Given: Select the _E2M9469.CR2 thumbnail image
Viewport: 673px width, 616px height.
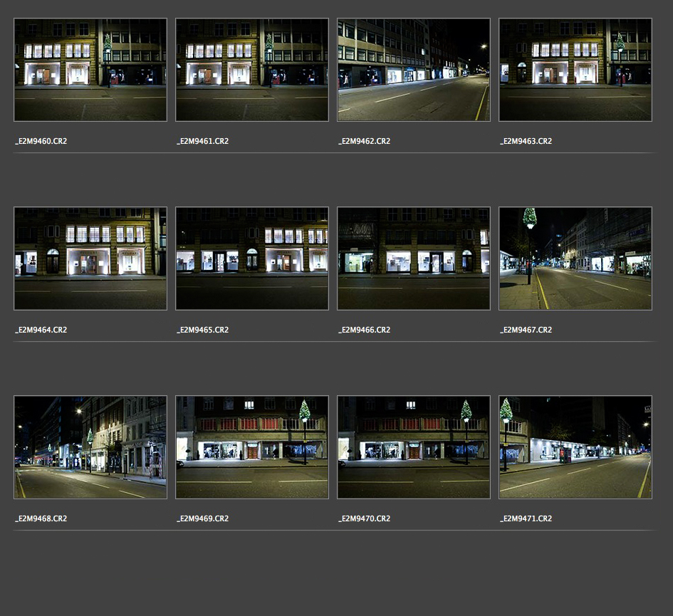Looking at the screenshot, I should click(252, 447).
